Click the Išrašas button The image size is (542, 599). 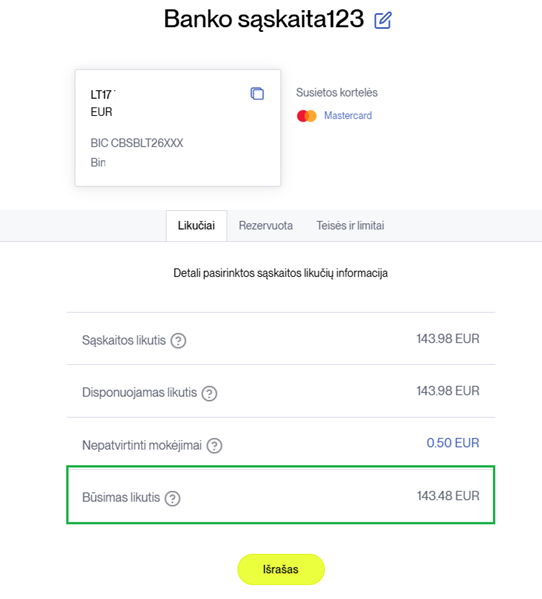click(281, 569)
